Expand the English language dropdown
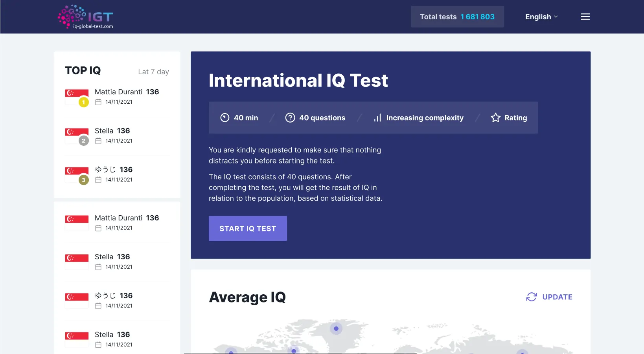Image resolution: width=644 pixels, height=354 pixels. tap(541, 17)
